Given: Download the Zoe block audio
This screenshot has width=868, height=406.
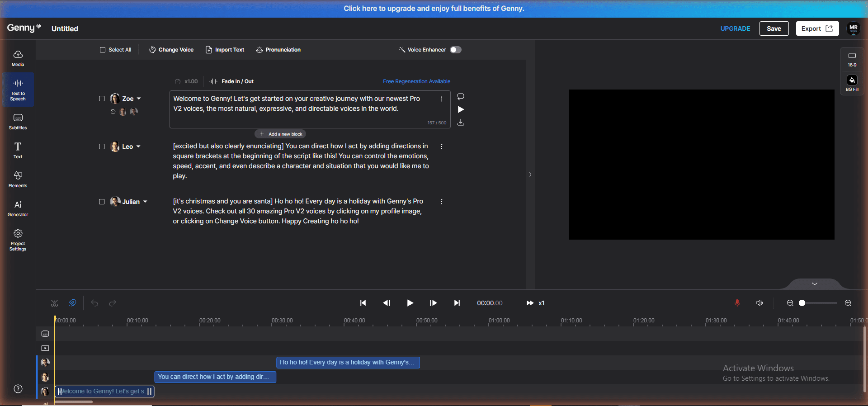Looking at the screenshot, I should coord(461,123).
